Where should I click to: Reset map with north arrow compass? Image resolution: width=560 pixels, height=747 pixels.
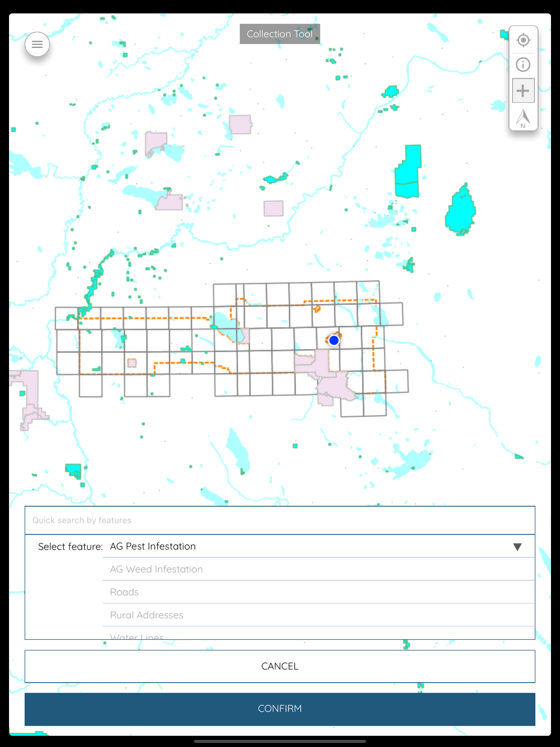tap(523, 118)
